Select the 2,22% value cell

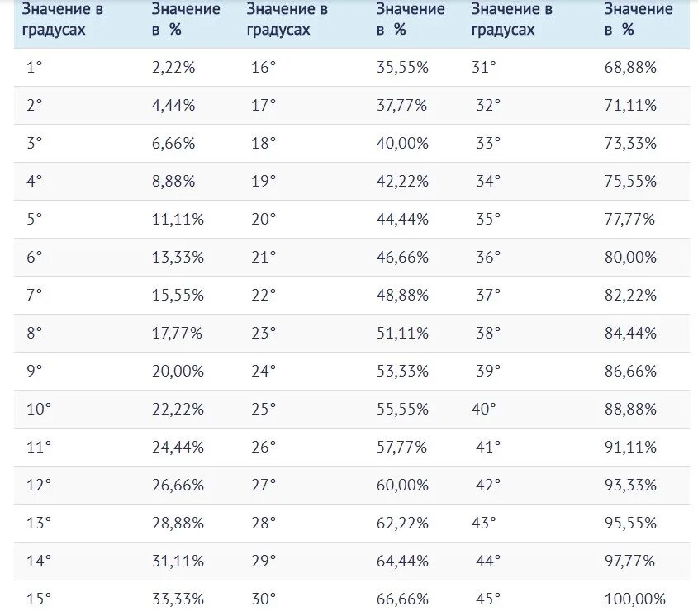pyautogui.click(x=173, y=68)
